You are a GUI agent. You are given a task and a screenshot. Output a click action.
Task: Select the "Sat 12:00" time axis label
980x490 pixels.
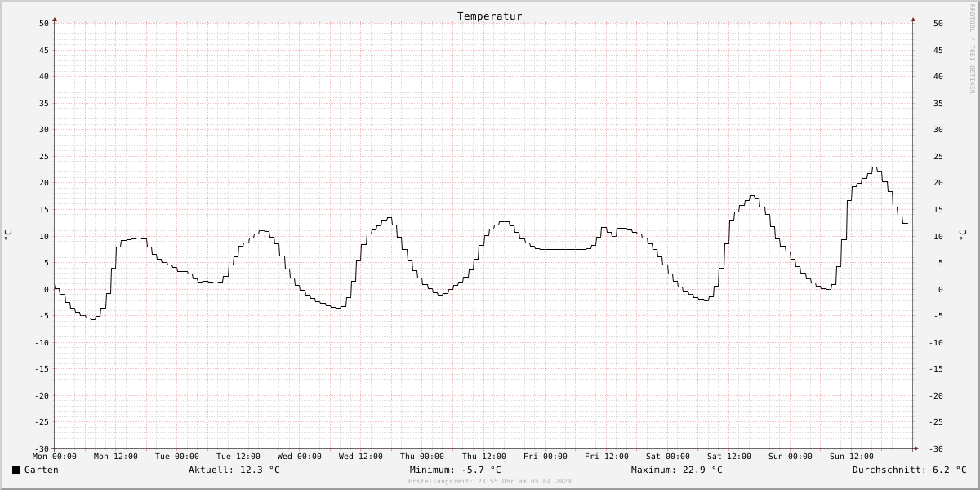[x=729, y=457]
